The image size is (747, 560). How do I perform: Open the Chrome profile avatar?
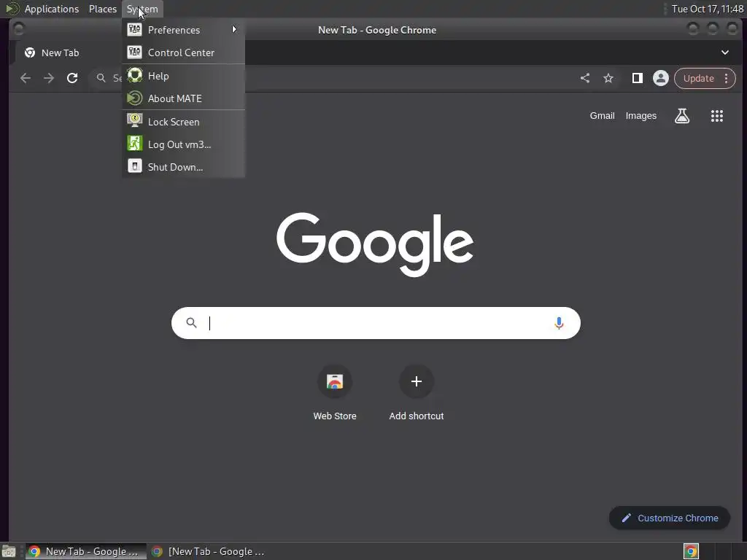click(661, 78)
